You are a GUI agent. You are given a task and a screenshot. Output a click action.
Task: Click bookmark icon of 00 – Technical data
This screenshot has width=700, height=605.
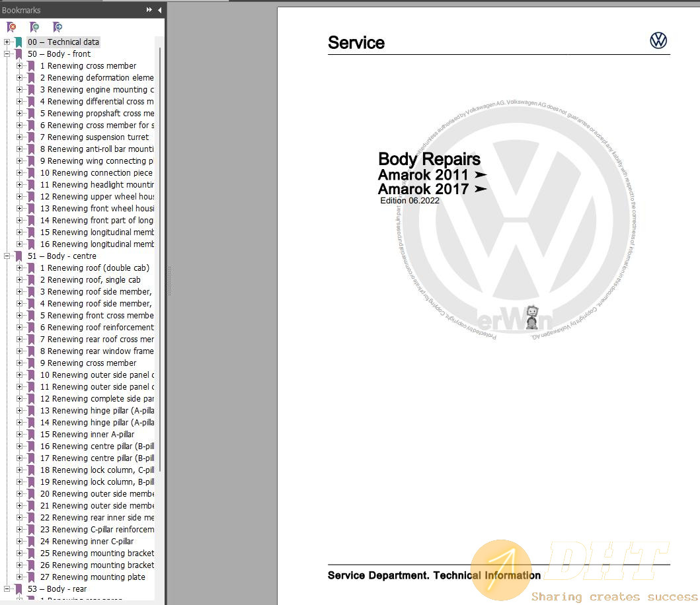(x=19, y=42)
